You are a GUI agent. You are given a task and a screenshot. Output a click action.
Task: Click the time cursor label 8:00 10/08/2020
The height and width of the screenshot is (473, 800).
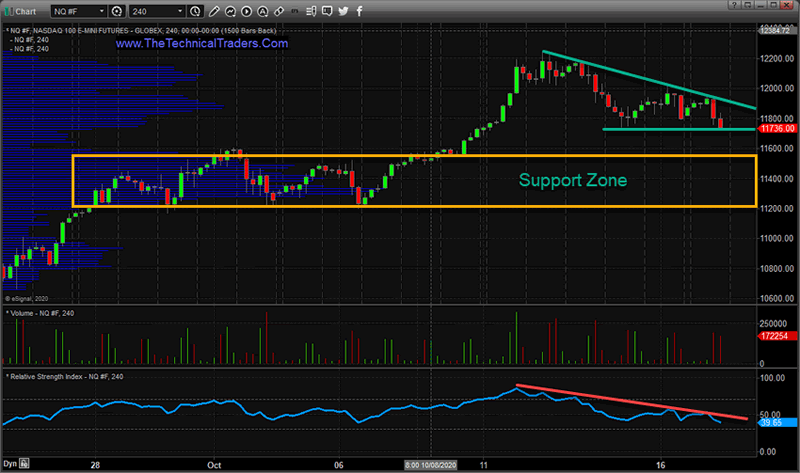click(x=431, y=465)
